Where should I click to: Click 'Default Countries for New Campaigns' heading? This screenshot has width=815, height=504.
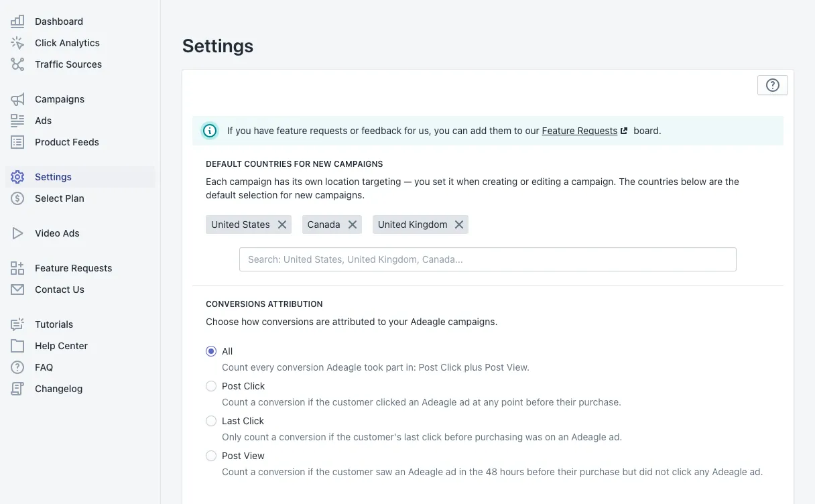pos(294,164)
